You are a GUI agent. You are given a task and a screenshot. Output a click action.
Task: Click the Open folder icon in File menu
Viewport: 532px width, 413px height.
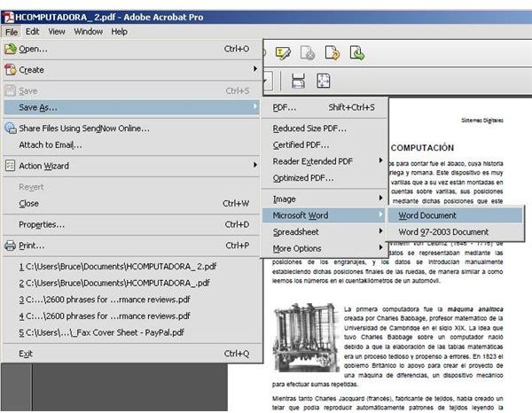coord(10,49)
